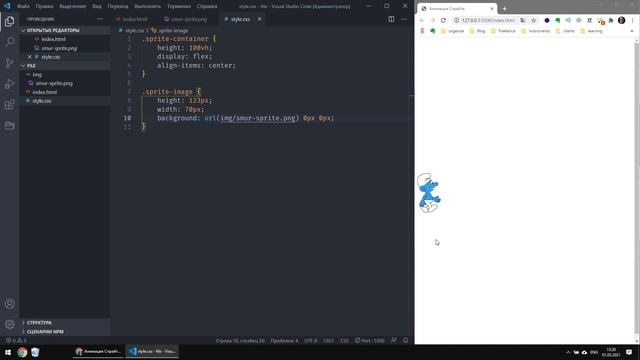Screen dimensions: 640x360
Task: Click the Evernote extension icon in Chrome's toolbar
Action: tap(558, 20)
